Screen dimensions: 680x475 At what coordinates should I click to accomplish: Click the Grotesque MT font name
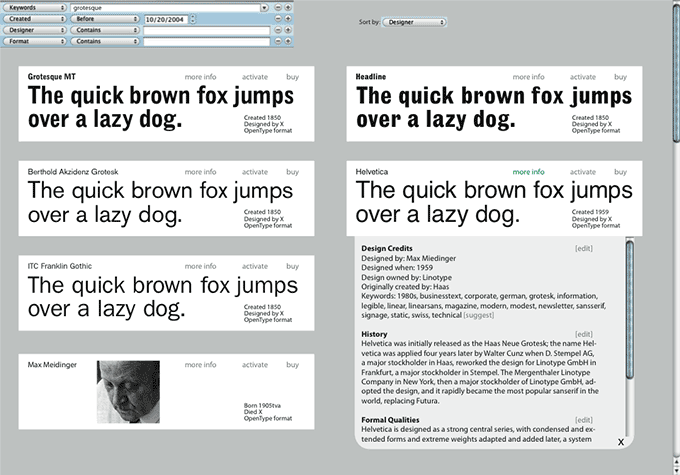52,77
